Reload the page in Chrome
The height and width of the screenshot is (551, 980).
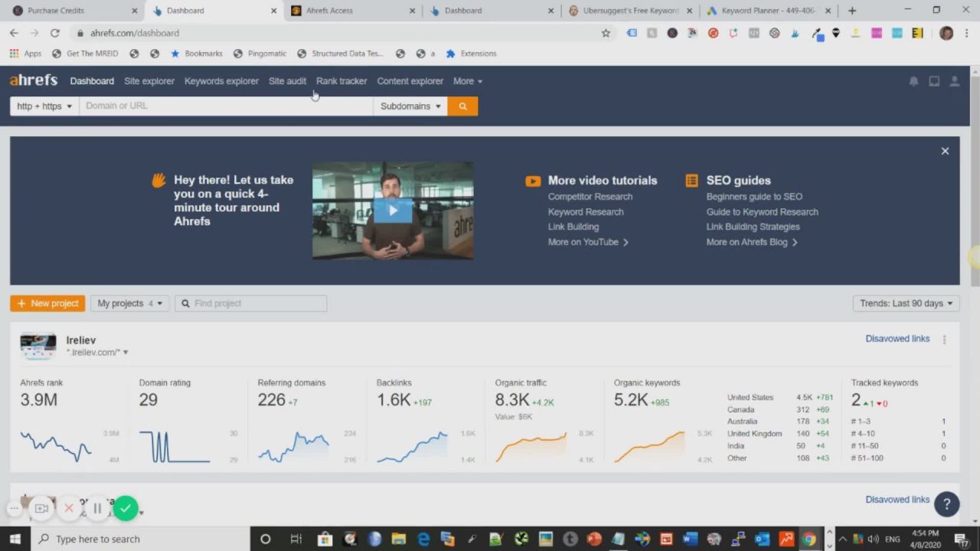pos(54,33)
